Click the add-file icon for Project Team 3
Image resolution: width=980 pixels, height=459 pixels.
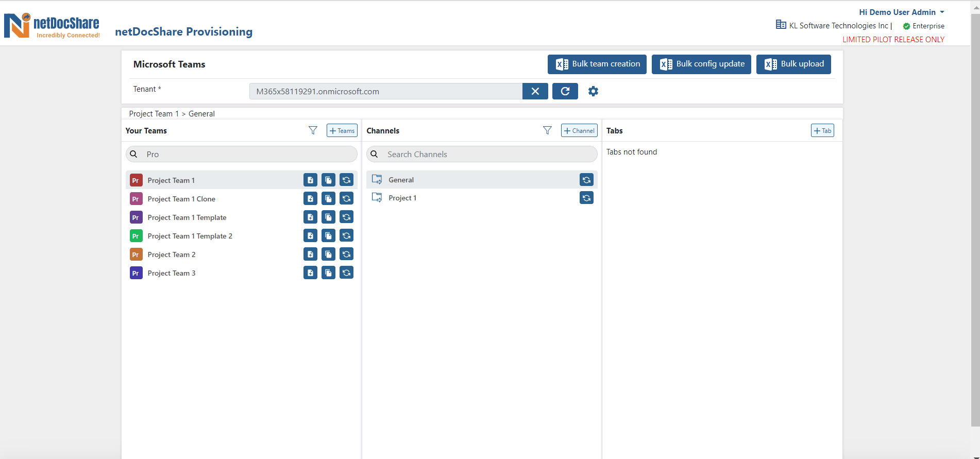pyautogui.click(x=310, y=273)
